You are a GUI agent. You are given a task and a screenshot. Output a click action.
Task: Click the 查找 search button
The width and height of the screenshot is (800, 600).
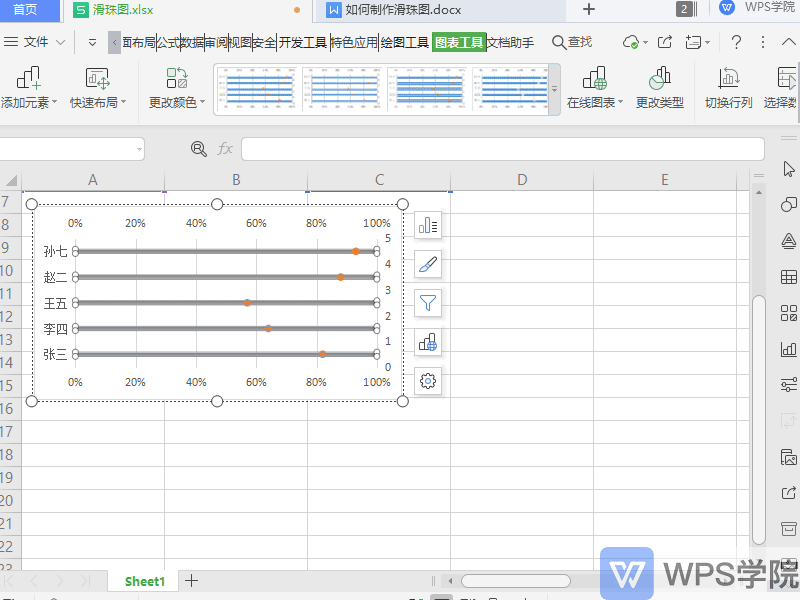point(572,42)
